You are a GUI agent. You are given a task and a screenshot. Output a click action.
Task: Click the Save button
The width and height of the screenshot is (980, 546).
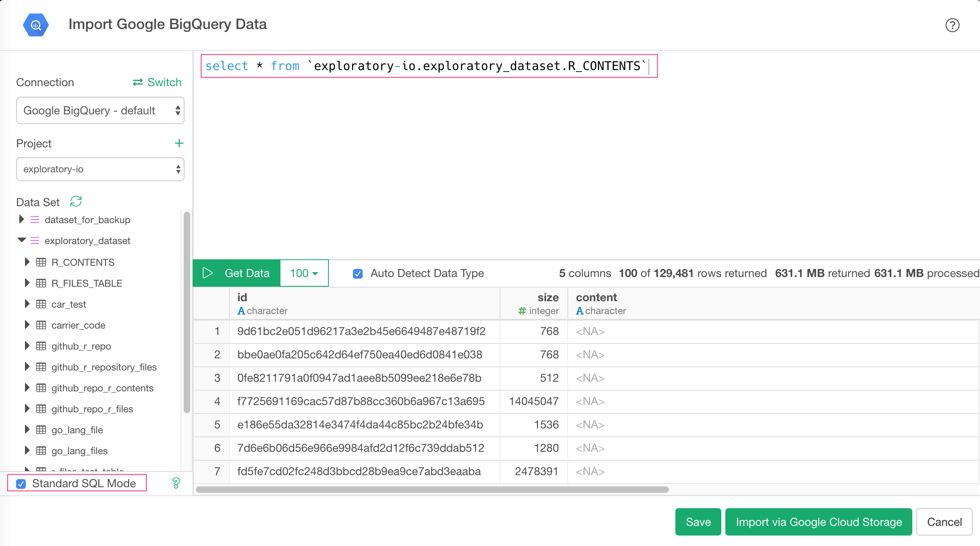(x=698, y=522)
